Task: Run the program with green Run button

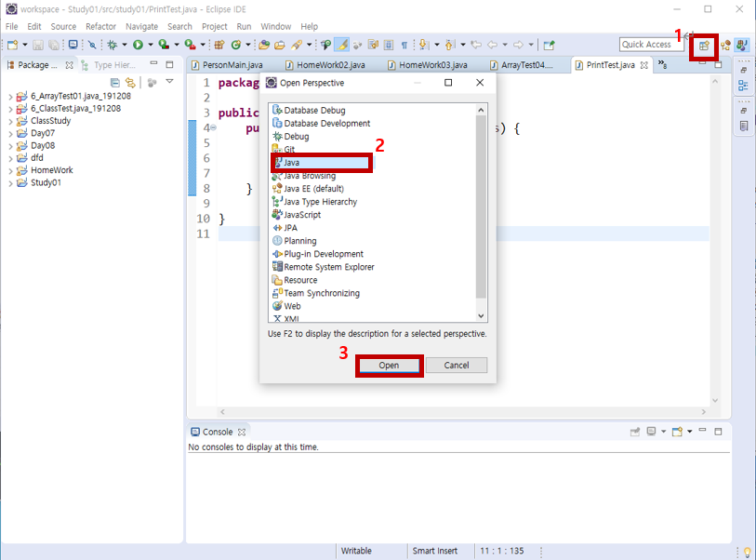Action: (x=139, y=45)
